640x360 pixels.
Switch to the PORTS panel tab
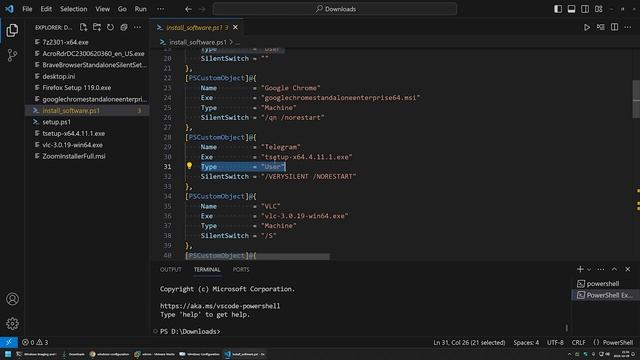point(241,269)
